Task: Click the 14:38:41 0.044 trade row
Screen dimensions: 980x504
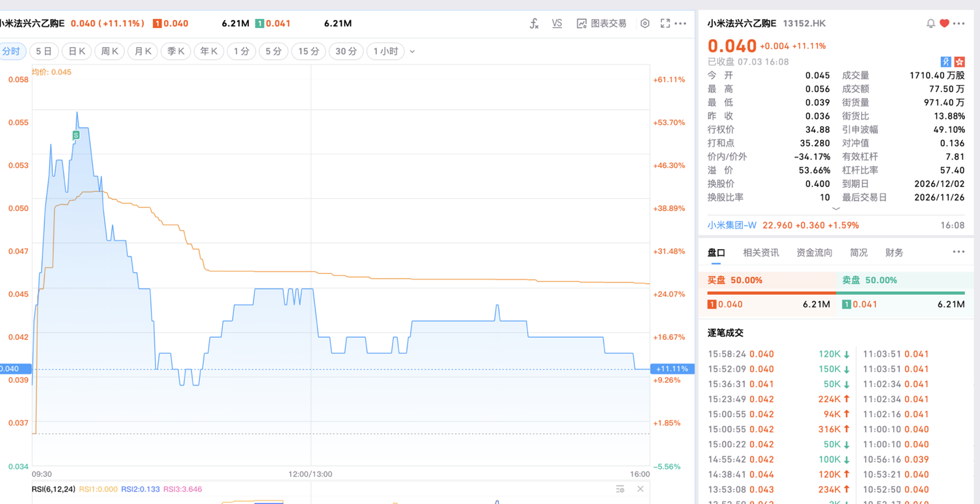Action: tap(779, 475)
